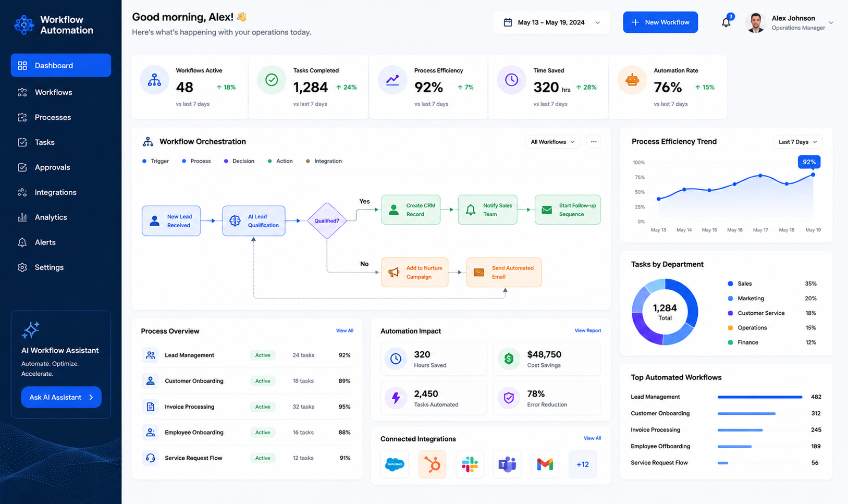Screen dimensions: 848x504
Task: Open the May 13 – May 19 date range dropdown
Action: (x=551, y=22)
